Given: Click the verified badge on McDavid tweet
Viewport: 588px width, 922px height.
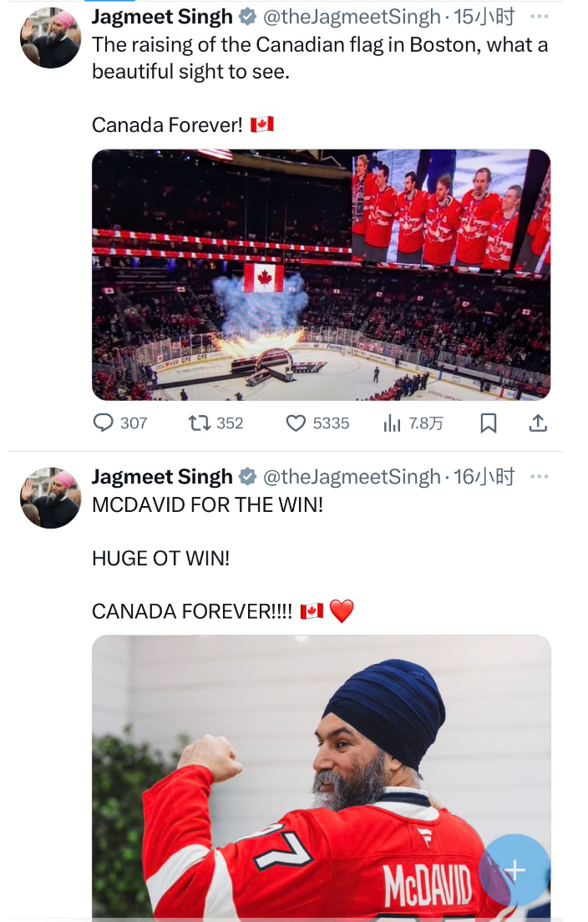Looking at the screenshot, I should 248,477.
